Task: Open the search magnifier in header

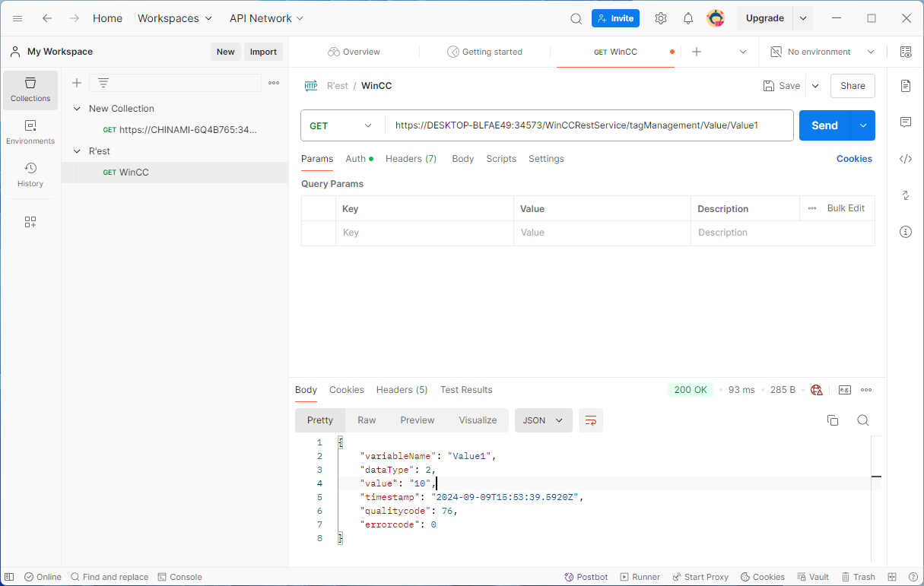Action: pyautogui.click(x=576, y=18)
